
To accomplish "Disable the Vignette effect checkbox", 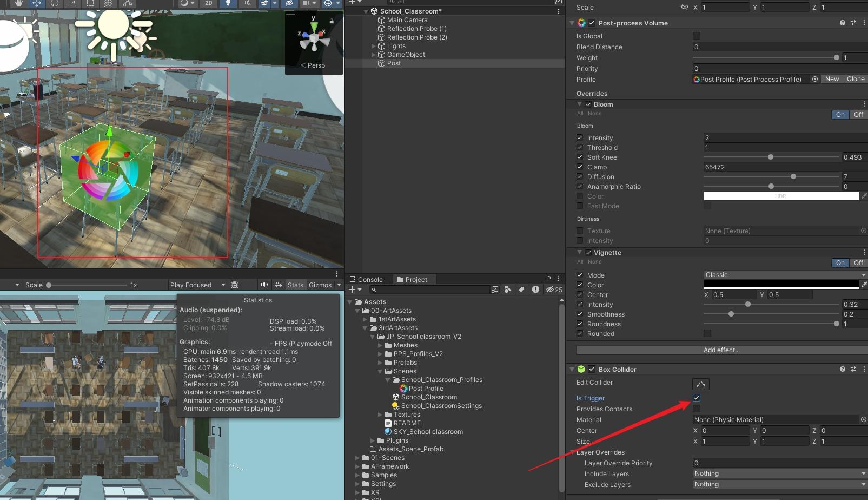I will coord(588,252).
